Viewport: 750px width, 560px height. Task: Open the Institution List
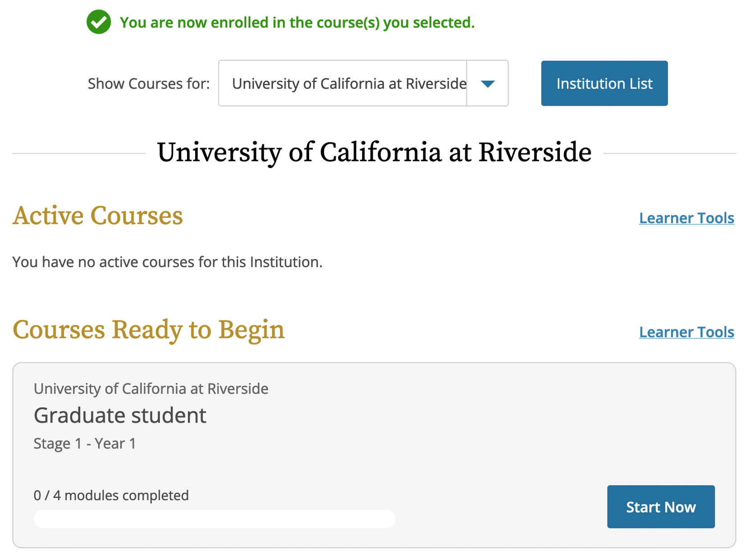(604, 83)
